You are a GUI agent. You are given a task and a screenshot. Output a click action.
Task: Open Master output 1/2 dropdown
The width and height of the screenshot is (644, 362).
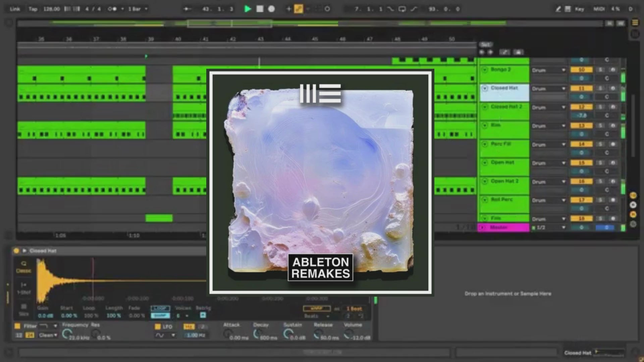click(549, 228)
